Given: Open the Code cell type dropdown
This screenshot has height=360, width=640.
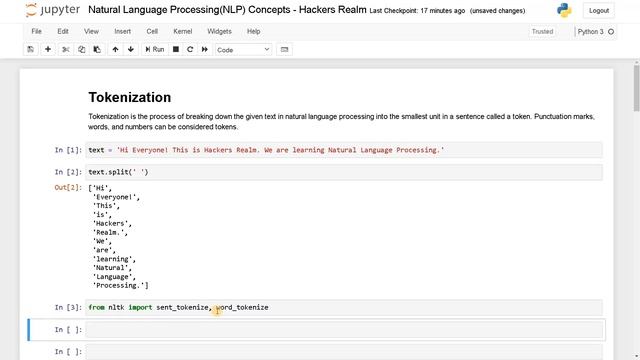Looking at the screenshot, I should tap(243, 50).
